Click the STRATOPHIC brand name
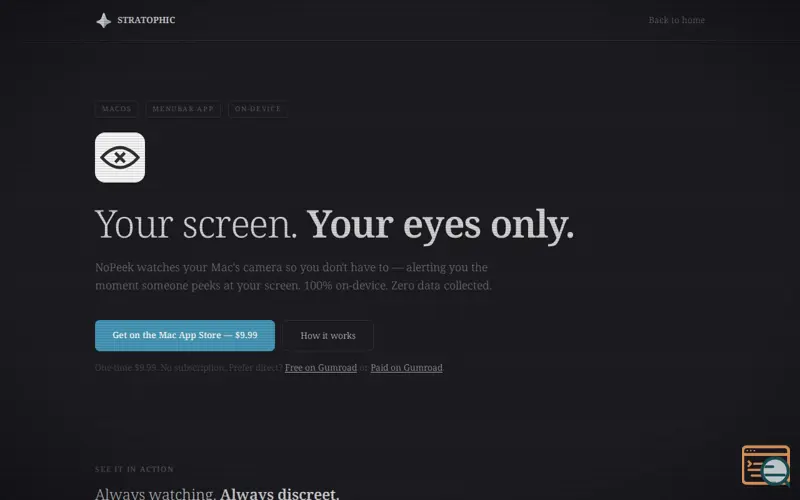Image resolution: width=800 pixels, height=500 pixels. (x=146, y=20)
